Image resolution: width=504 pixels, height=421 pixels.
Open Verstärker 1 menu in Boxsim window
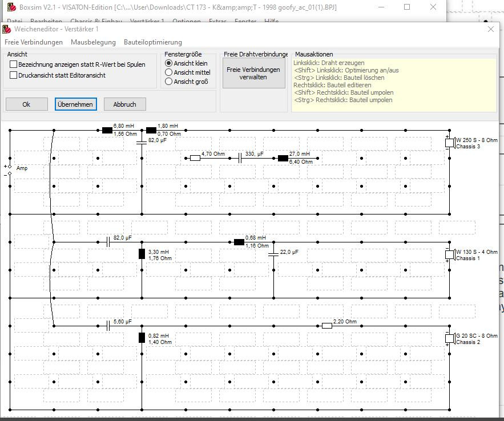(x=147, y=21)
